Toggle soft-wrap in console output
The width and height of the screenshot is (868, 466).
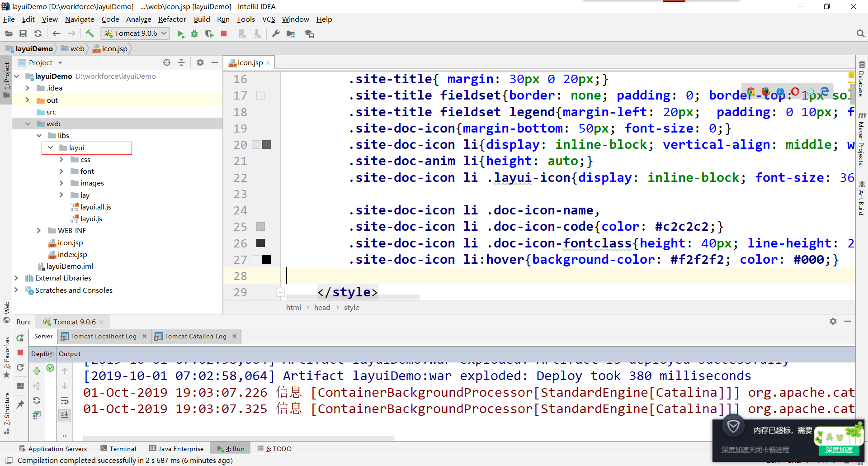click(x=65, y=400)
